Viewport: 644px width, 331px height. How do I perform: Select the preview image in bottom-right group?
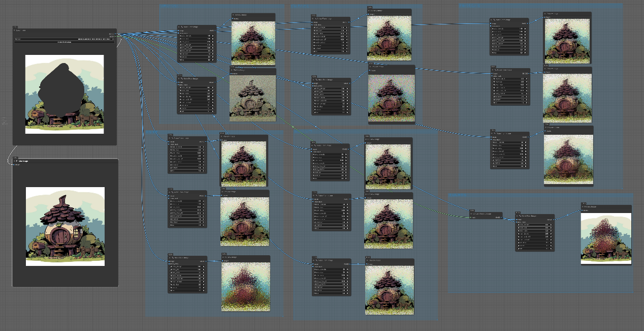click(x=606, y=238)
